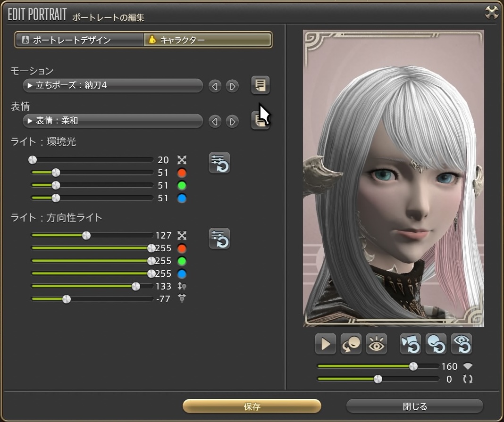Viewport: 504px width, 422px height.
Task: Go to the next expression arrow
Action: [x=232, y=121]
